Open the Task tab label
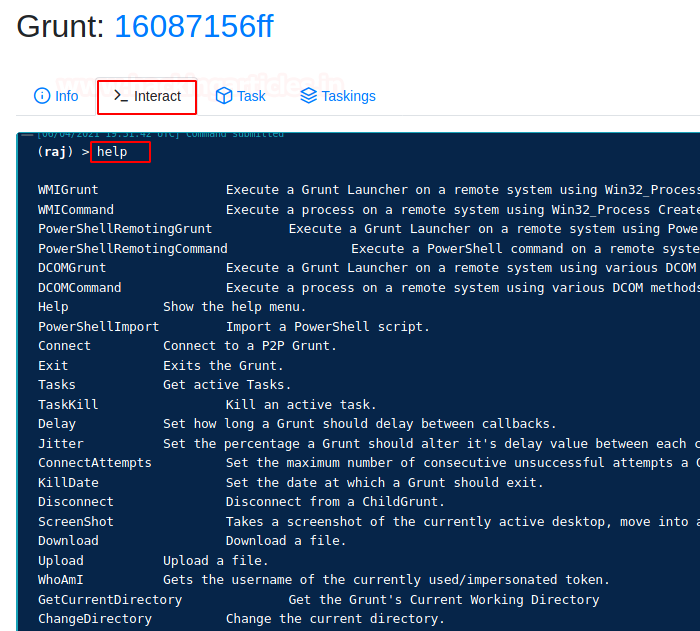 (251, 96)
